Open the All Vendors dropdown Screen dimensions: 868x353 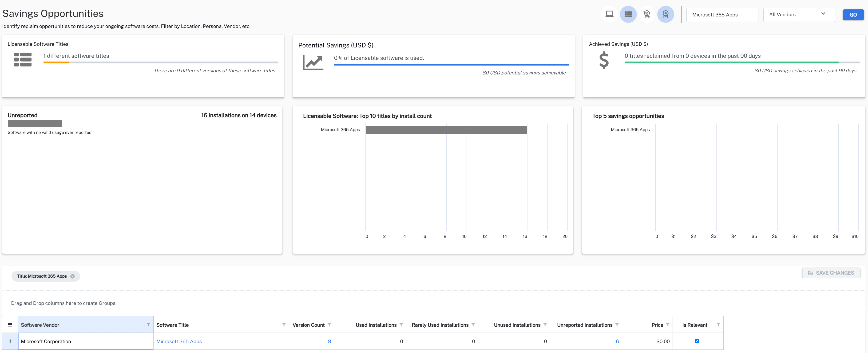pos(799,15)
